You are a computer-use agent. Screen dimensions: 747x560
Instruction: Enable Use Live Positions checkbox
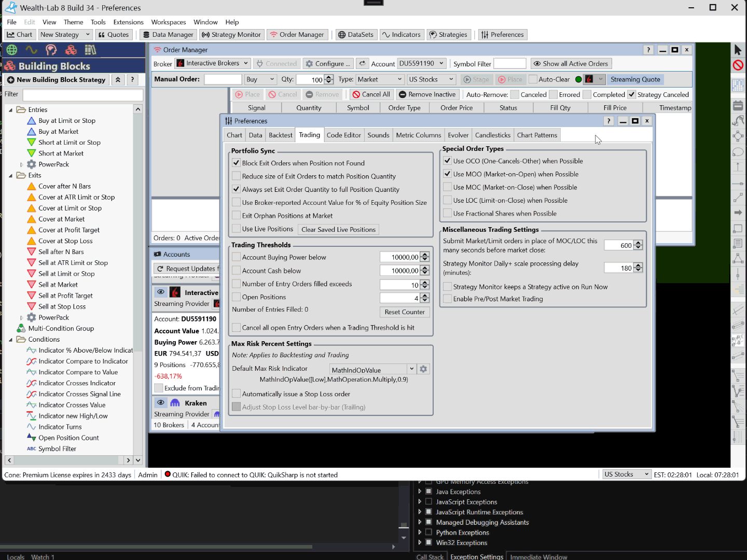point(237,229)
